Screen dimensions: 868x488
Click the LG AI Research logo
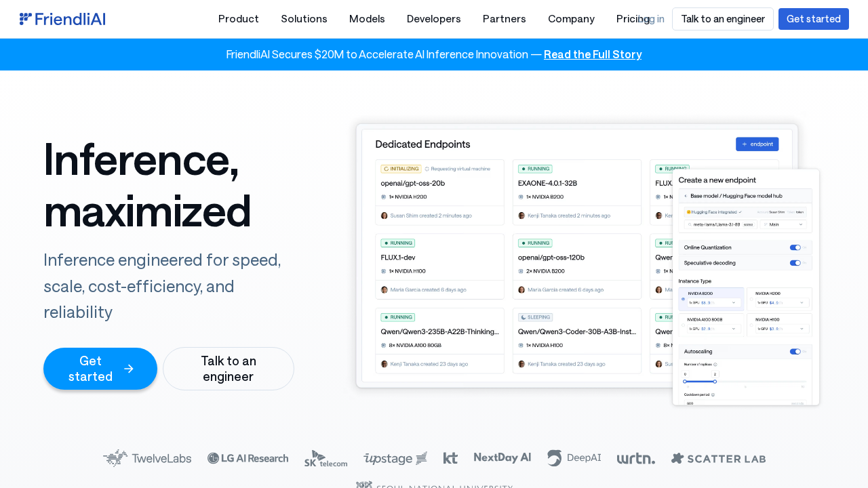248,458
